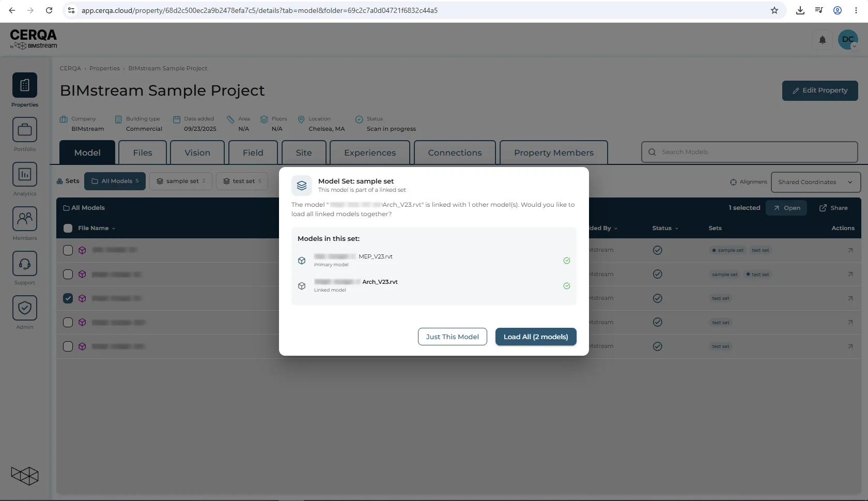Click the status check circle in third row
This screenshot has width=868, height=501.
pos(658,298)
